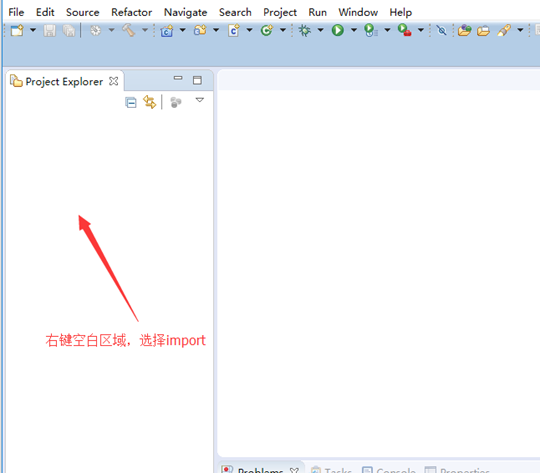Open the Project menu

[280, 12]
